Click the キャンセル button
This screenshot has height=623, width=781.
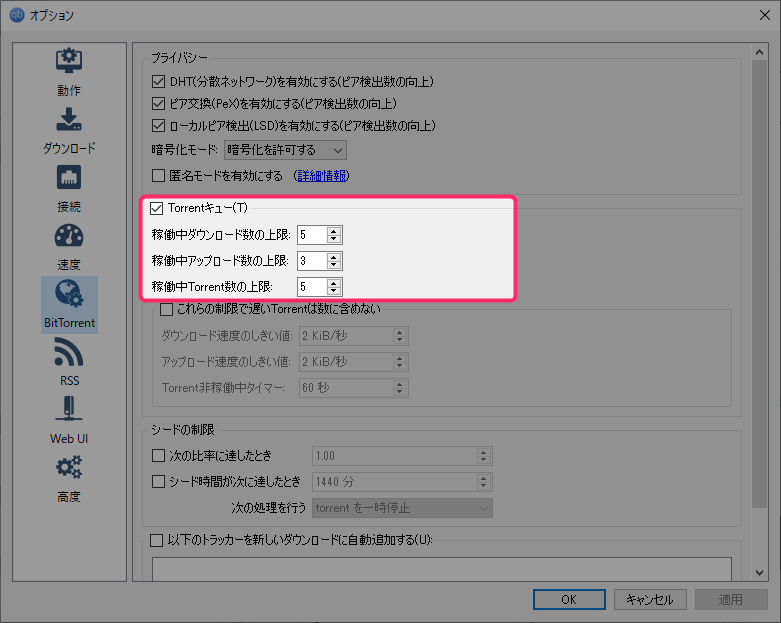(650, 600)
